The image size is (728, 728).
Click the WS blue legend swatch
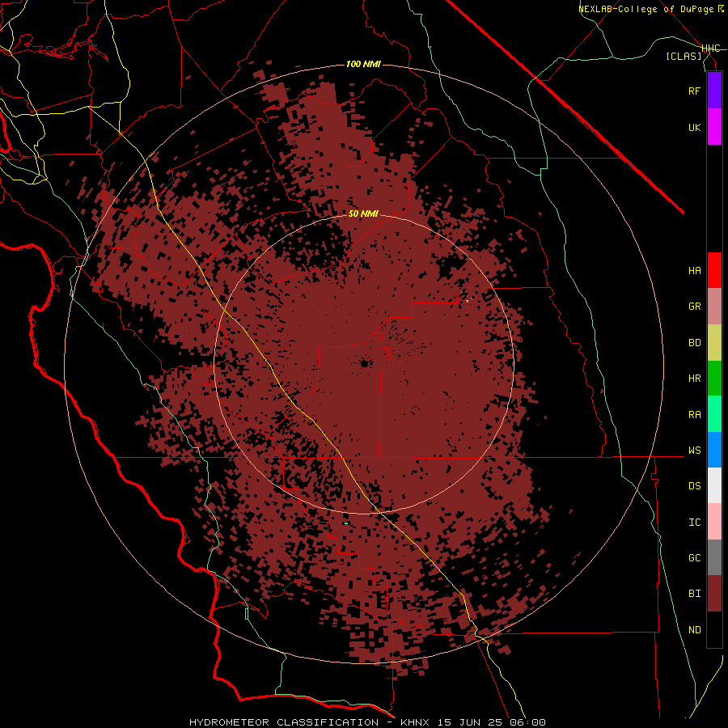point(714,450)
